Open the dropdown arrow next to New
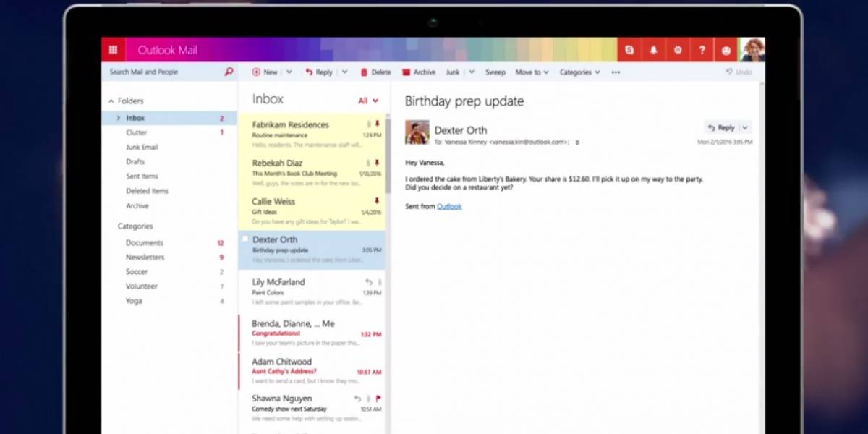Viewport: 868px width, 434px height. click(x=289, y=72)
